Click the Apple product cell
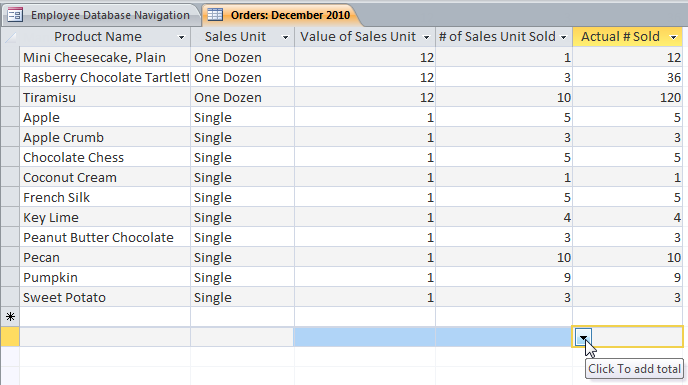Image resolution: width=688 pixels, height=385 pixels. point(105,117)
